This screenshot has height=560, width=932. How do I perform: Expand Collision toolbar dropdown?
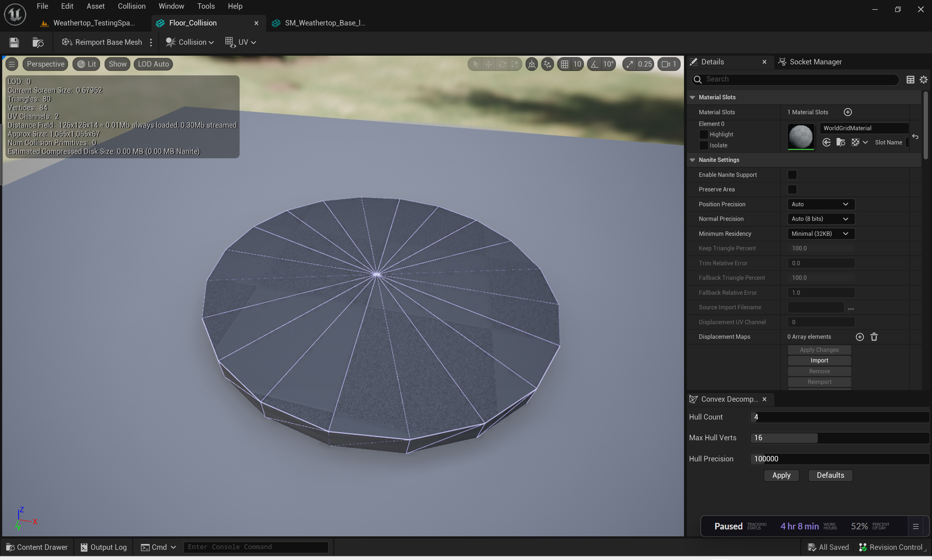click(190, 42)
